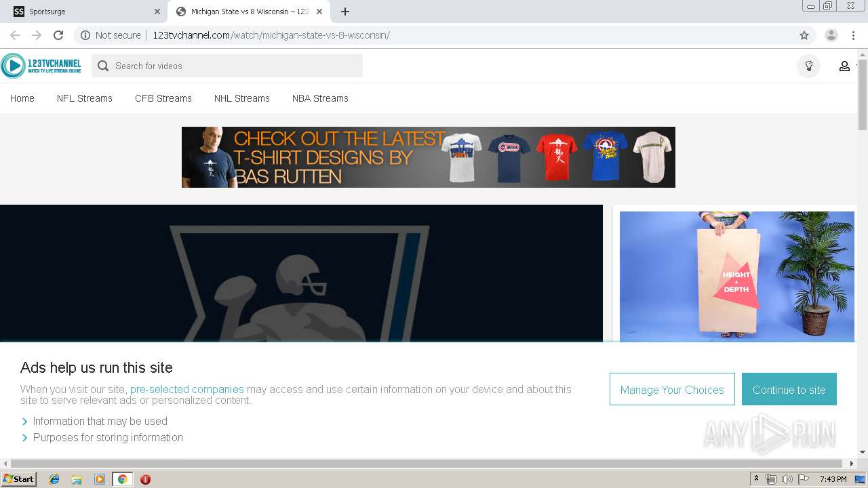Reload the page
This screenshot has height=488, width=868.
pyautogui.click(x=58, y=35)
